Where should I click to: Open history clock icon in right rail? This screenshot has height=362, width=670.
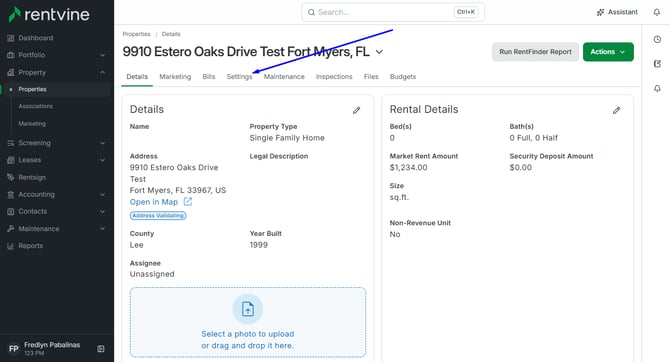pyautogui.click(x=657, y=39)
